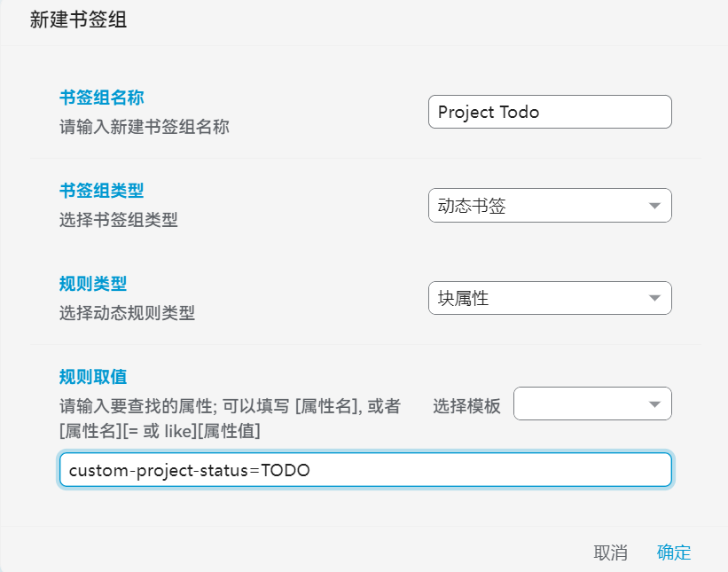
Task: Click the arrow on the 选择模板 combo box
Action: click(x=654, y=404)
